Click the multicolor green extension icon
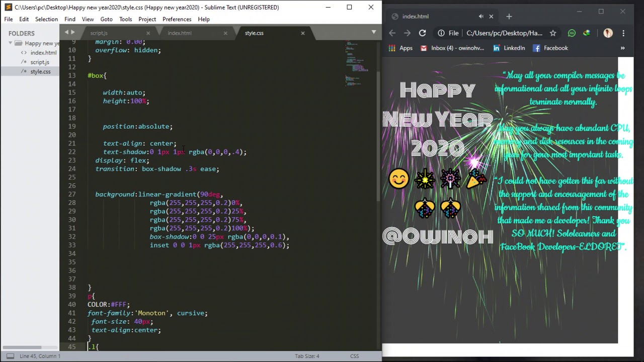The height and width of the screenshot is (362, 644). [x=587, y=33]
